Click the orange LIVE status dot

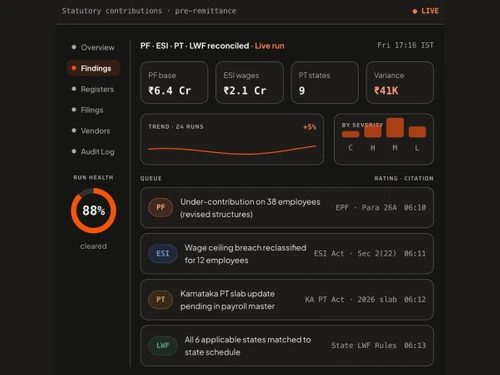415,11
